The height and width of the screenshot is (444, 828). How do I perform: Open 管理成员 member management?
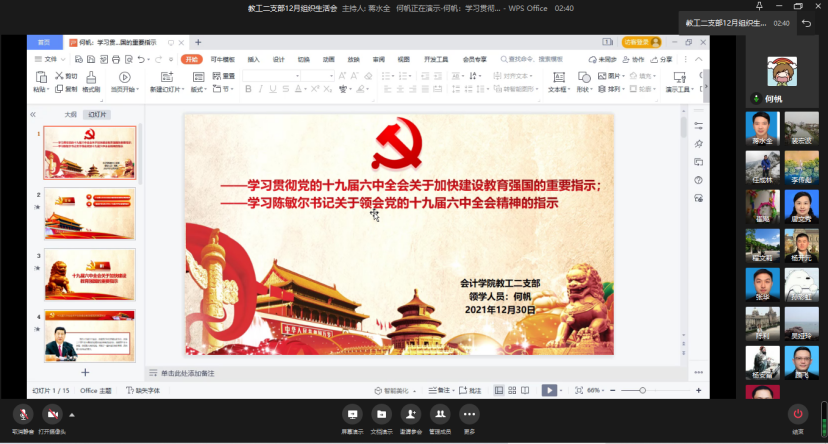coord(439,413)
